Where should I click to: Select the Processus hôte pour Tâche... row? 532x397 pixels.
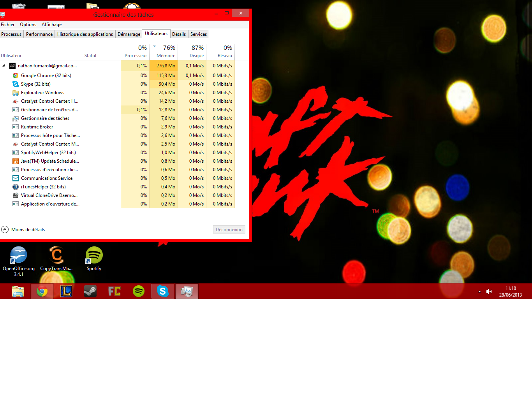click(x=118, y=135)
